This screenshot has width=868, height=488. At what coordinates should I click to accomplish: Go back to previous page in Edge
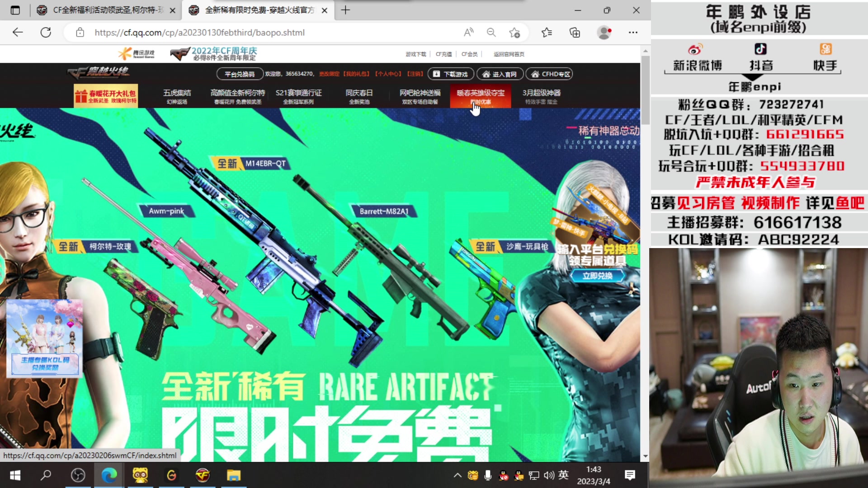(18, 33)
